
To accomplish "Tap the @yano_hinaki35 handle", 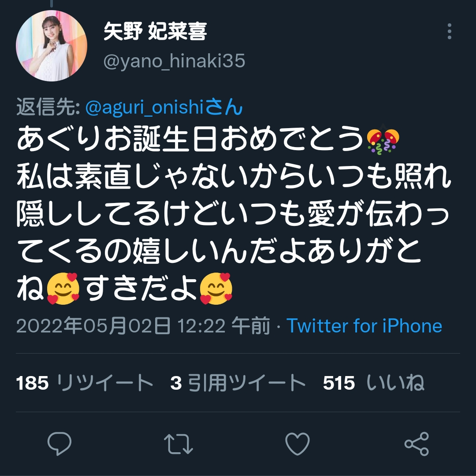I will pos(174,61).
